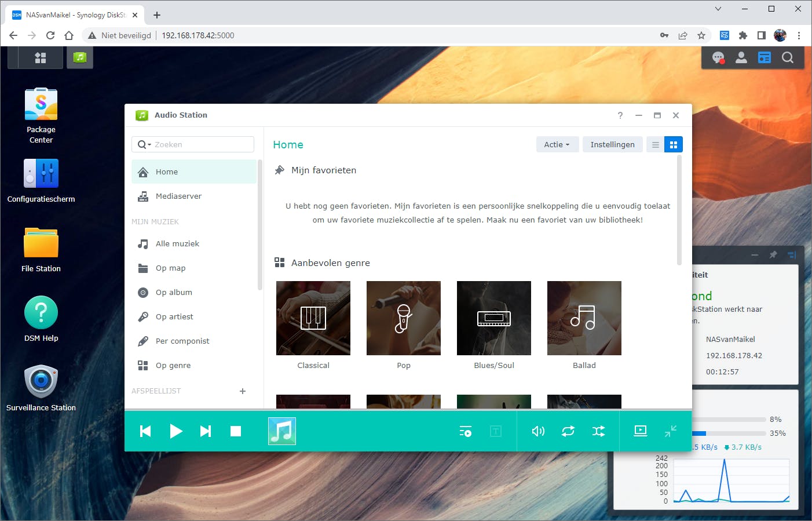Open Audio Station help question mark
The height and width of the screenshot is (521, 812).
coord(620,115)
